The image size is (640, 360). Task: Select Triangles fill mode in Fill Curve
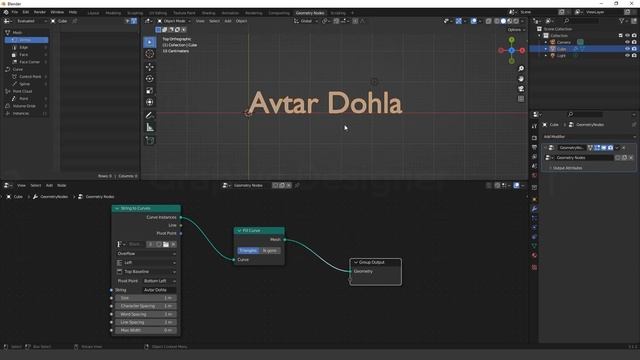(x=248, y=251)
